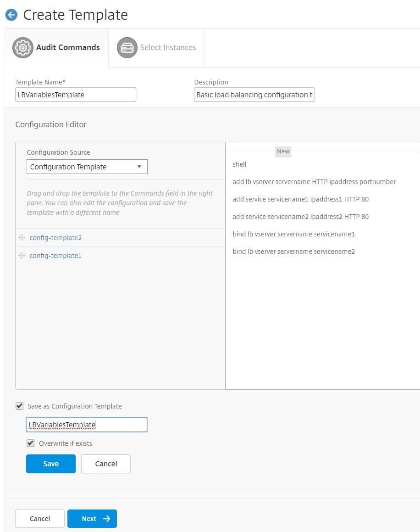
Task: Click the 'add lb vserver servername' command line
Action: tap(314, 182)
